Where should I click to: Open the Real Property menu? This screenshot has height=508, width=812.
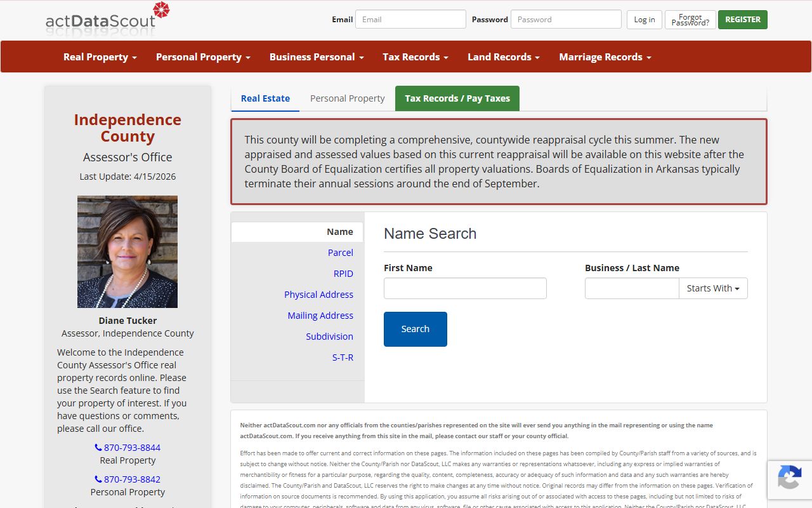(x=100, y=57)
